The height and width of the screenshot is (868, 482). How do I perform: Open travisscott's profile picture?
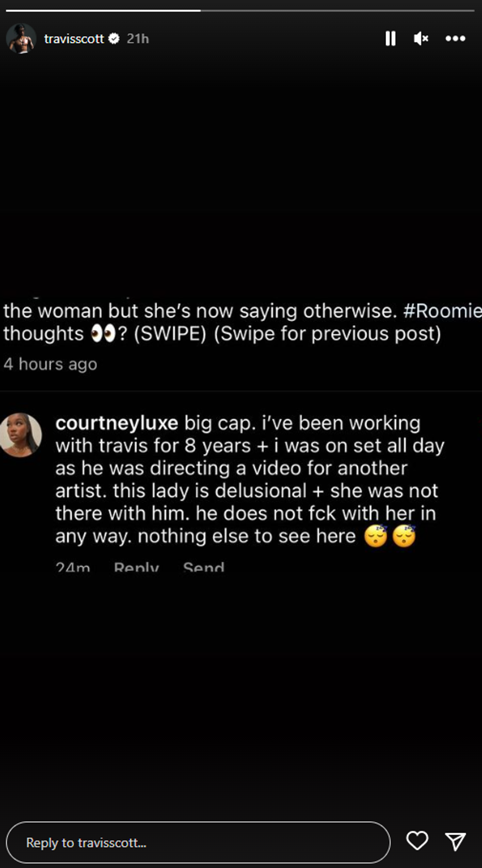pos(21,38)
